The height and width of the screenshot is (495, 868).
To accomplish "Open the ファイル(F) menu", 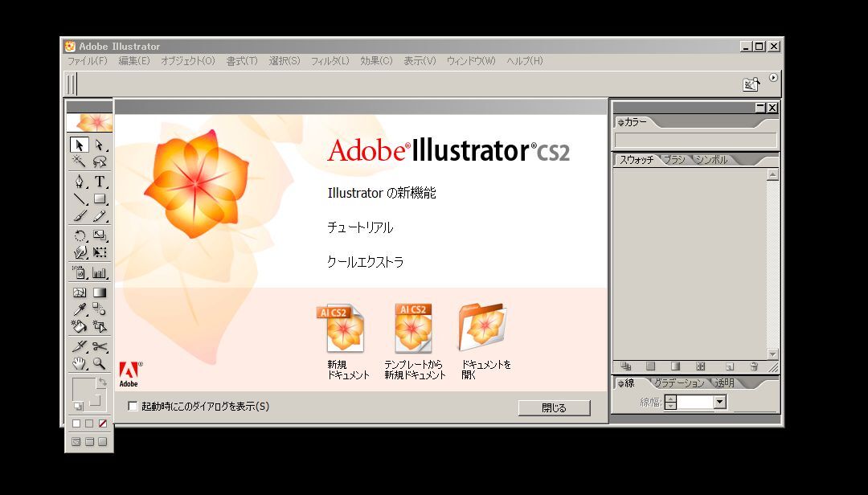I will pyautogui.click(x=88, y=61).
